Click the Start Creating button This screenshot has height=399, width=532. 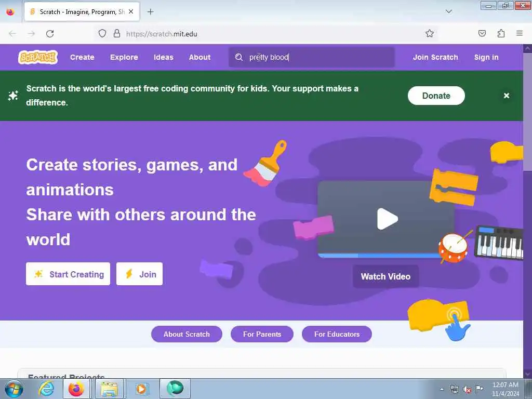pos(68,274)
